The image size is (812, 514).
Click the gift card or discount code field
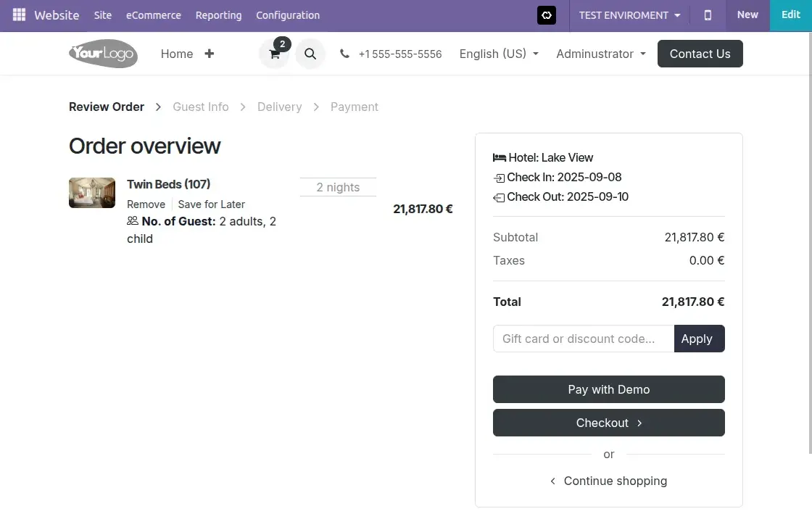pos(584,339)
